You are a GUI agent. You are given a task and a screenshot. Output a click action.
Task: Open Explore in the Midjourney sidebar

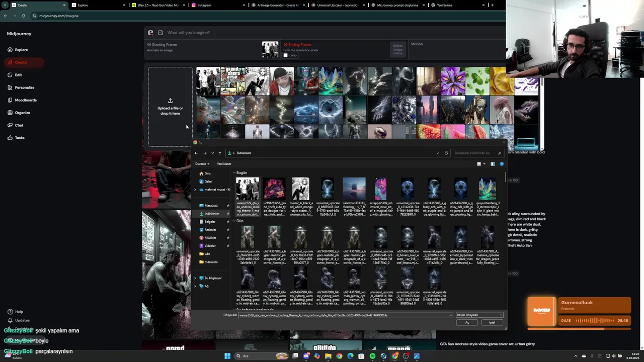pyautogui.click(x=18, y=50)
